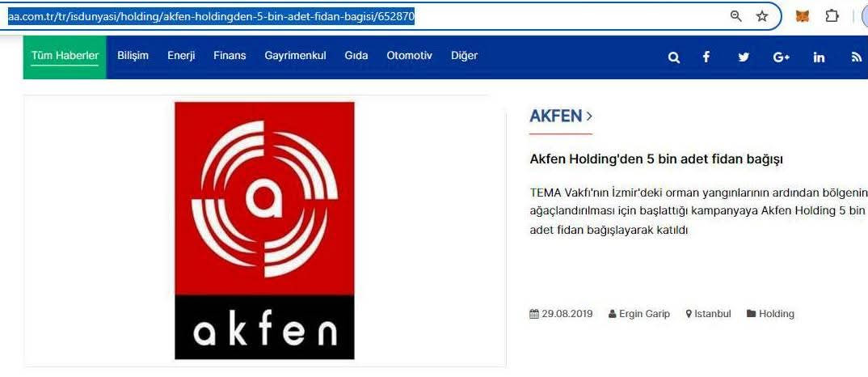
Task: Open the Akfen logo thumbnail image
Action: (x=264, y=231)
